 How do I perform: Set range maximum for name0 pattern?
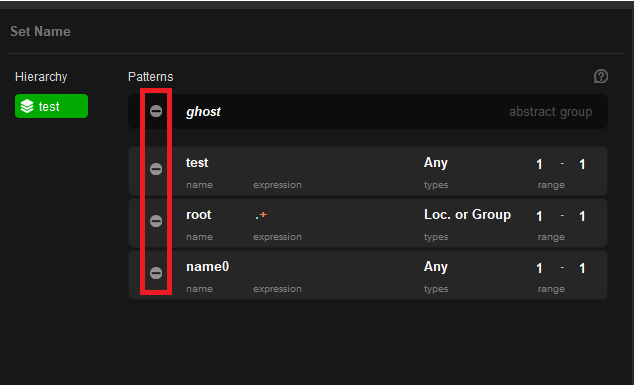[582, 268]
